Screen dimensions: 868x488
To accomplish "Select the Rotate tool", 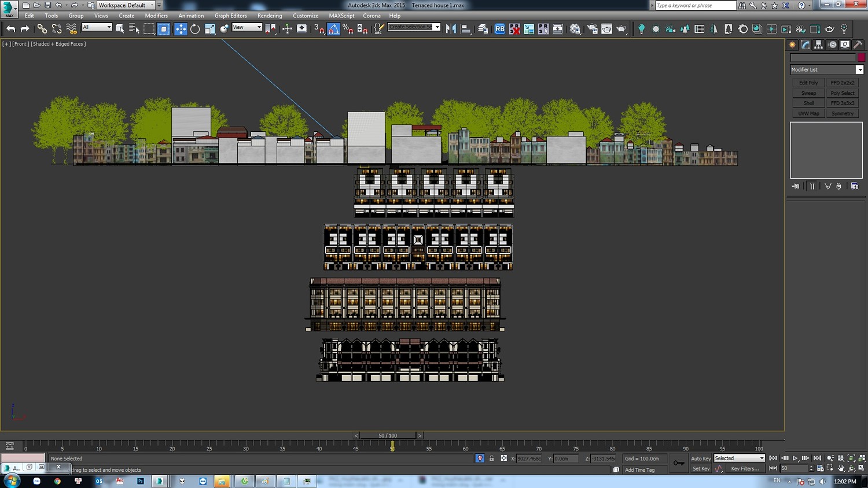I will [x=195, y=28].
